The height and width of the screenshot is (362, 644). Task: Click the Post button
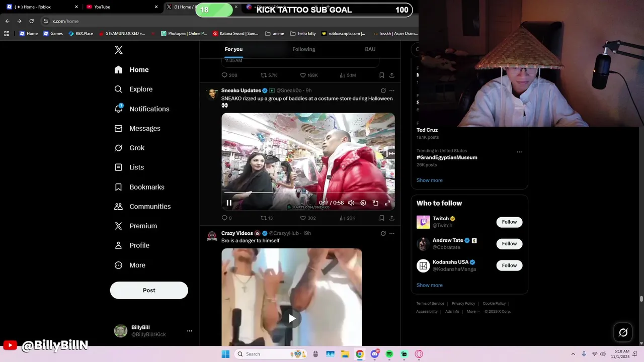[149, 290]
